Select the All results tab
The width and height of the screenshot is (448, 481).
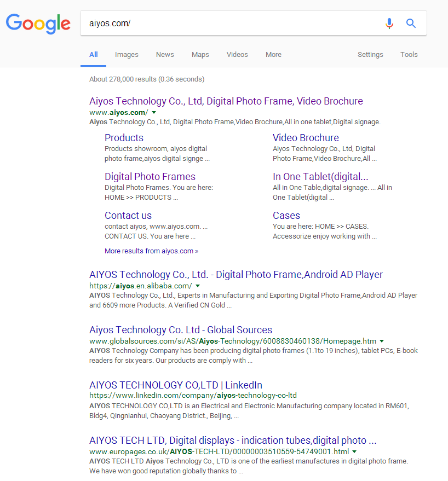(93, 55)
